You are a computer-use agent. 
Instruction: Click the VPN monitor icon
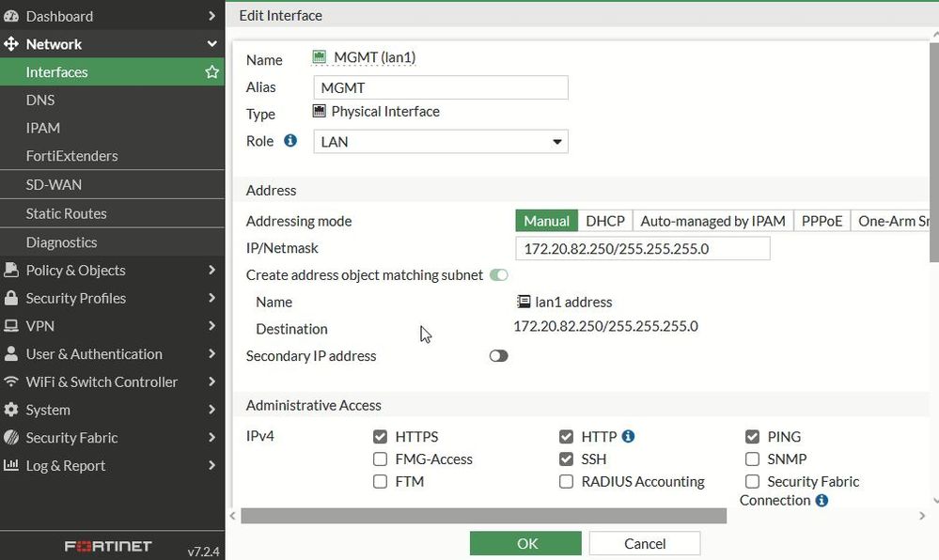click(11, 326)
